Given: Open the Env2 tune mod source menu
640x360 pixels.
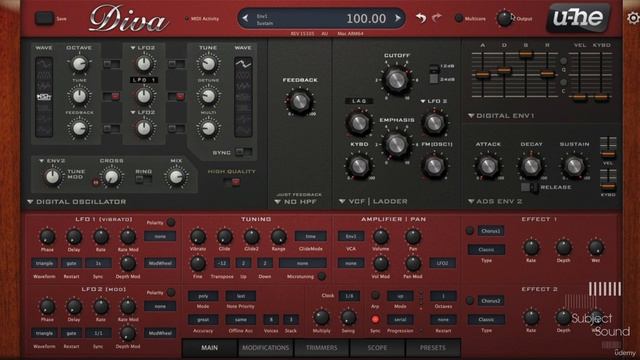Looking at the screenshot, I should (x=53, y=161).
